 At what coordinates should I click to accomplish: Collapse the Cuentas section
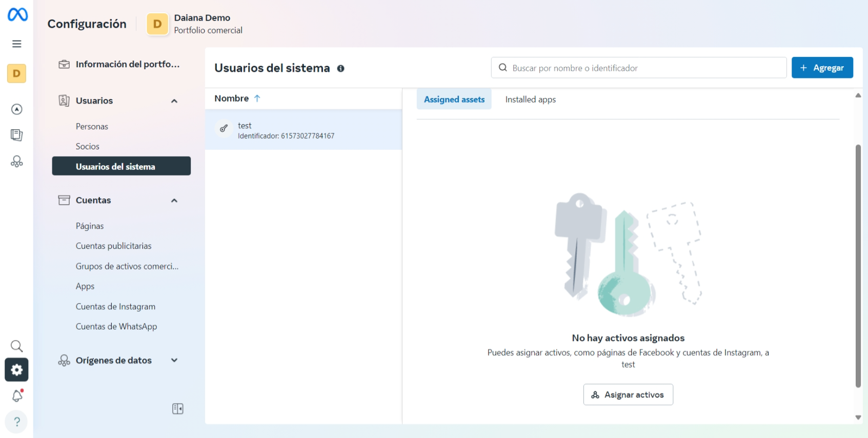tap(174, 201)
